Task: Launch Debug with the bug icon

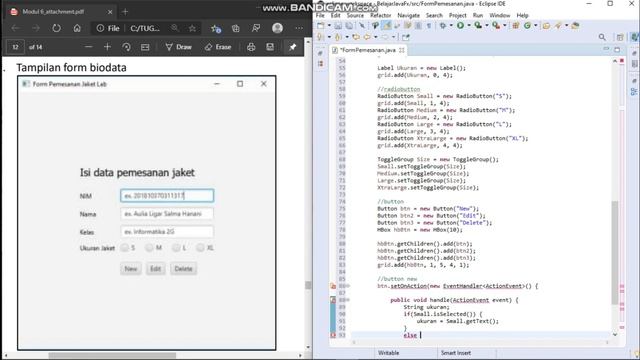Action: coord(442,26)
